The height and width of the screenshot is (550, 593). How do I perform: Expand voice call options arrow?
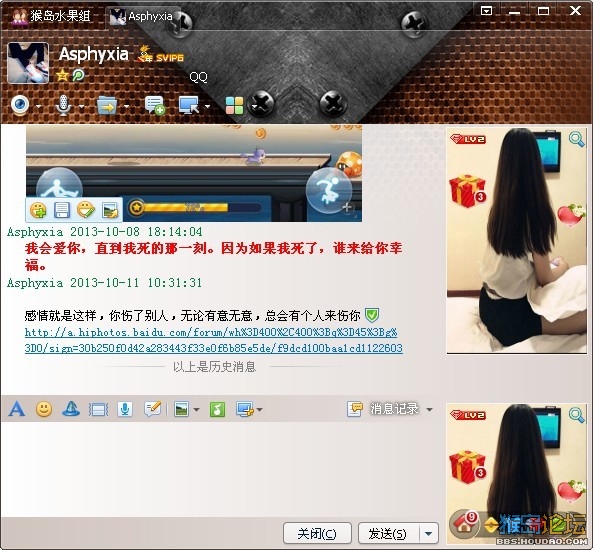82,106
